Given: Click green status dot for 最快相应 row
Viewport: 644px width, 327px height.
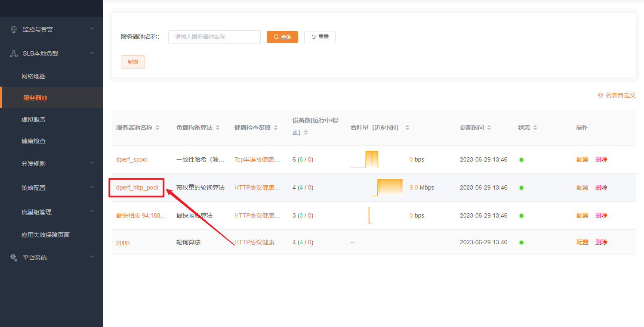Looking at the screenshot, I should [x=521, y=216].
